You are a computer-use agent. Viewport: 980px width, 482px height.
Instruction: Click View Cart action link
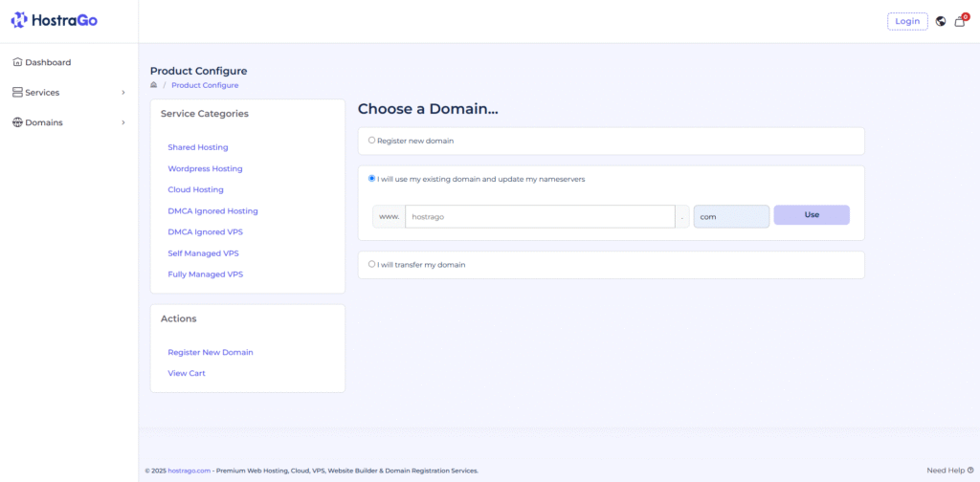point(187,373)
